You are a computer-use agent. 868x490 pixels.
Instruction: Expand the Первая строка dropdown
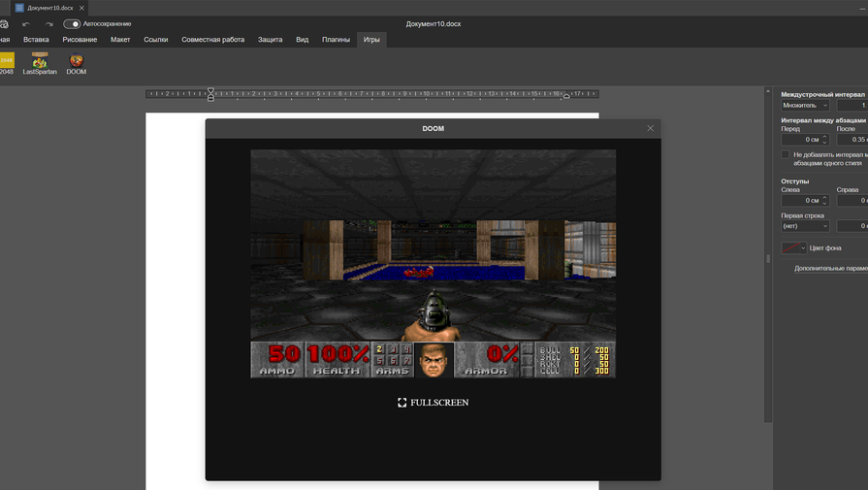805,226
